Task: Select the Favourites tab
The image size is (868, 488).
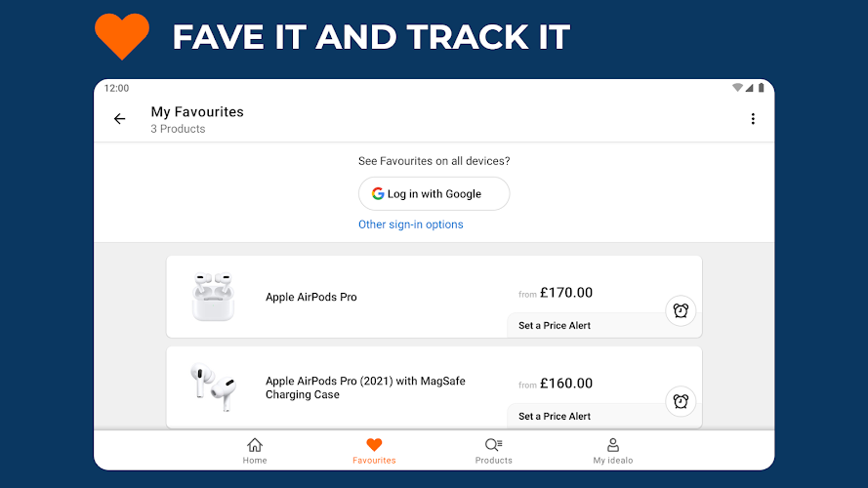Action: point(374,451)
